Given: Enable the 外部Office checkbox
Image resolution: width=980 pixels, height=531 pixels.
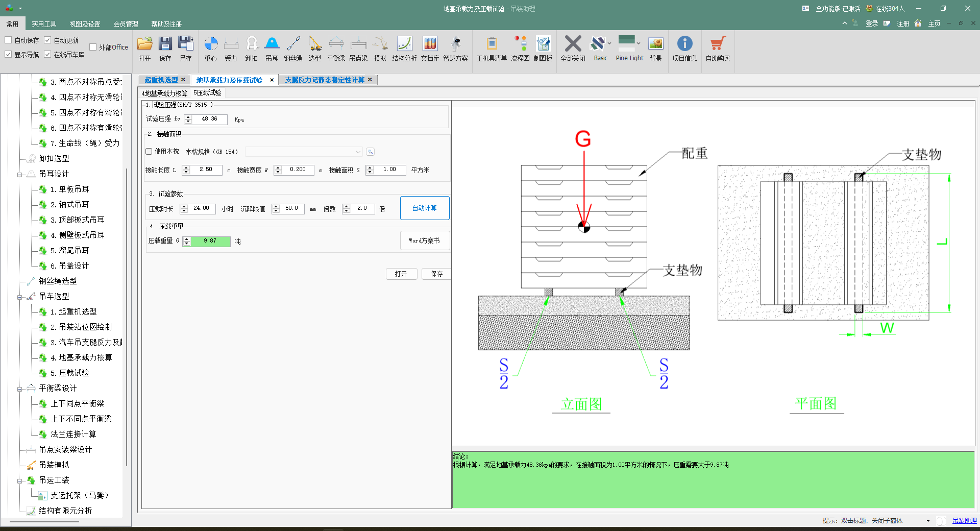Looking at the screenshot, I should point(93,47).
